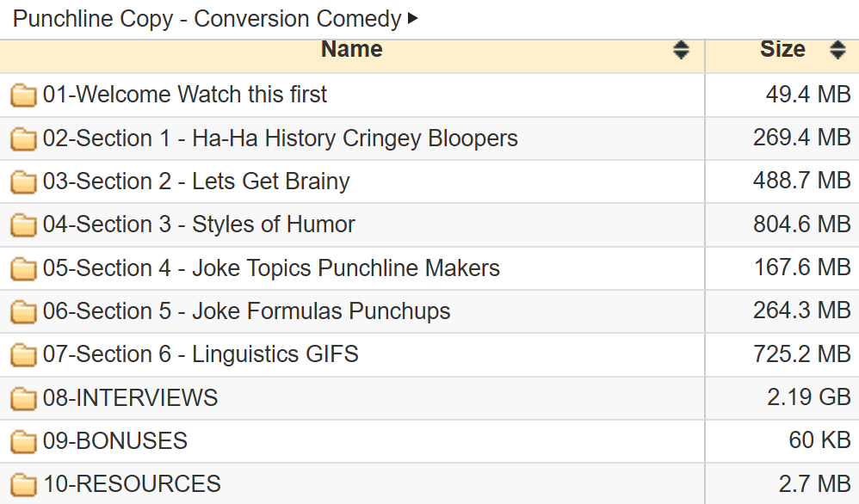Click folder icon beside Joke Formulas Punchups

(23, 311)
